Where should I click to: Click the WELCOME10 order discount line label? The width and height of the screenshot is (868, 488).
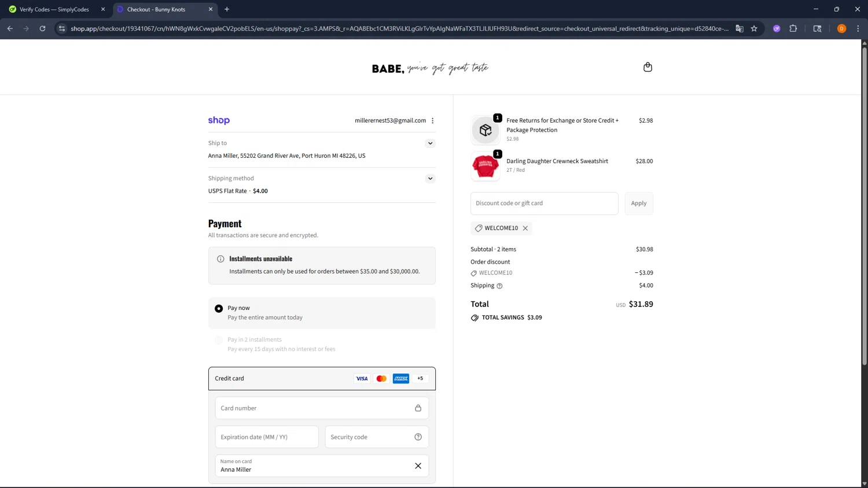pyautogui.click(x=496, y=273)
